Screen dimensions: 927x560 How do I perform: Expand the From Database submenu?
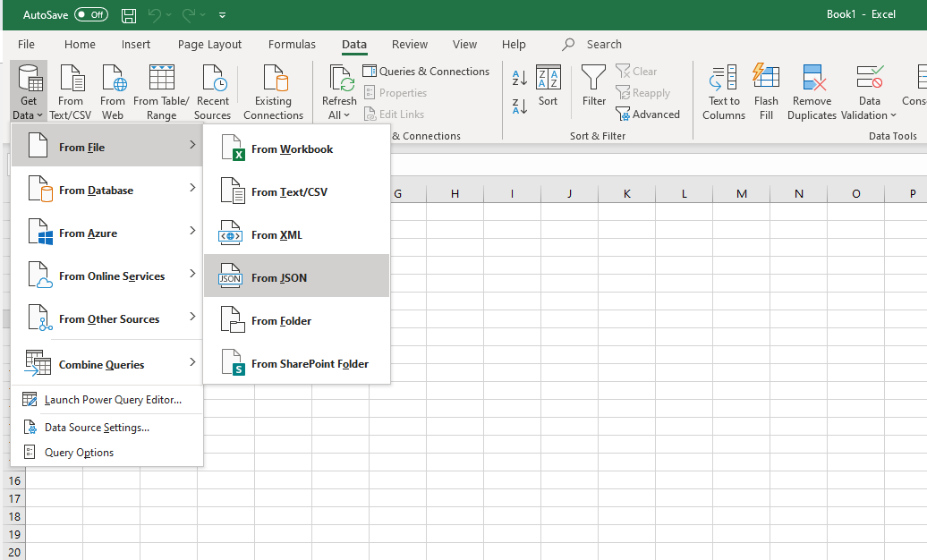click(107, 190)
